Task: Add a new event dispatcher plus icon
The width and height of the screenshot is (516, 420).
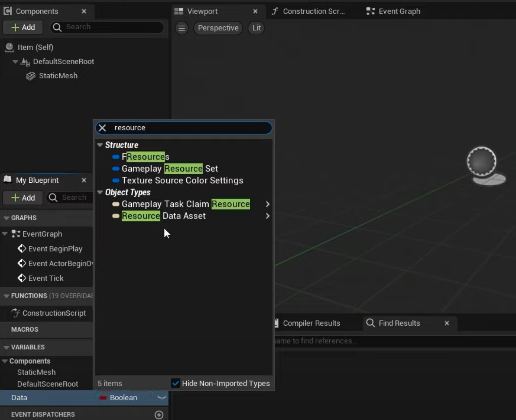Action: click(x=159, y=414)
